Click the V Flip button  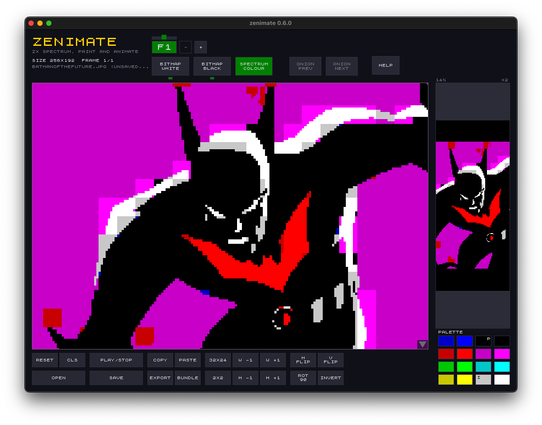coord(331,360)
